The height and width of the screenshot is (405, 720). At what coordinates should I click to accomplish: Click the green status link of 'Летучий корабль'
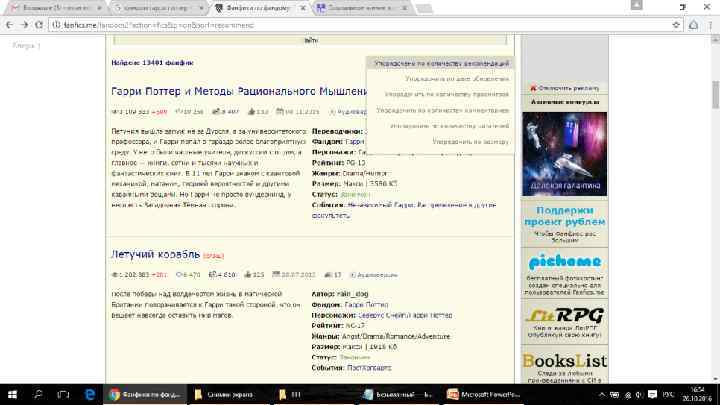(355, 357)
